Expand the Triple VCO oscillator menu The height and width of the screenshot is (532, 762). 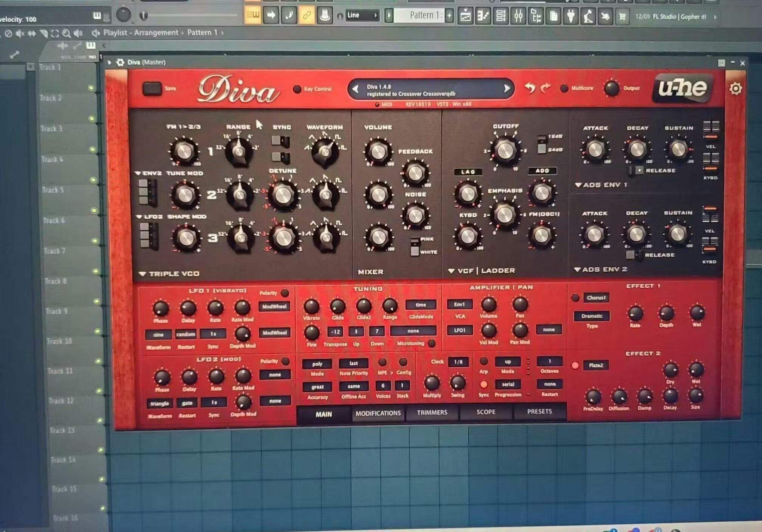[x=142, y=274]
